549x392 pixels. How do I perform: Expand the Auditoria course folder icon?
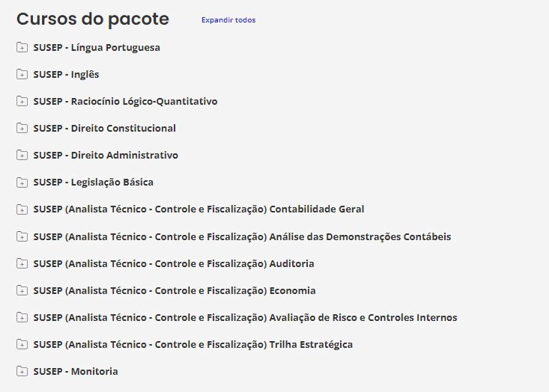(x=22, y=264)
